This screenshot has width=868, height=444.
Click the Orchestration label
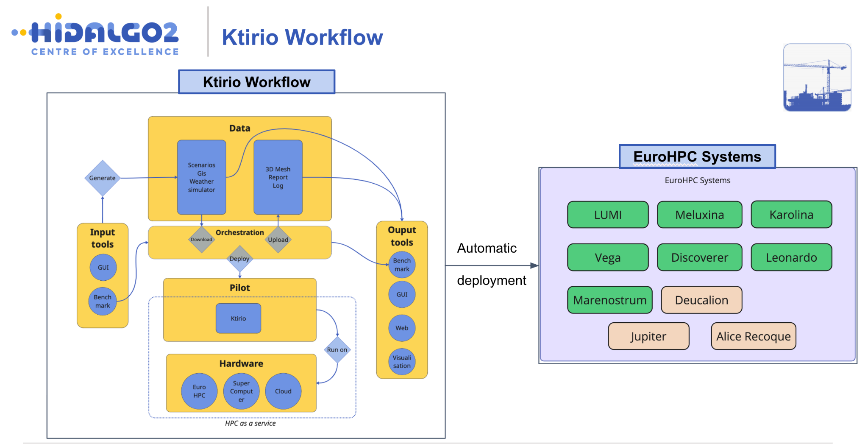pos(240,232)
